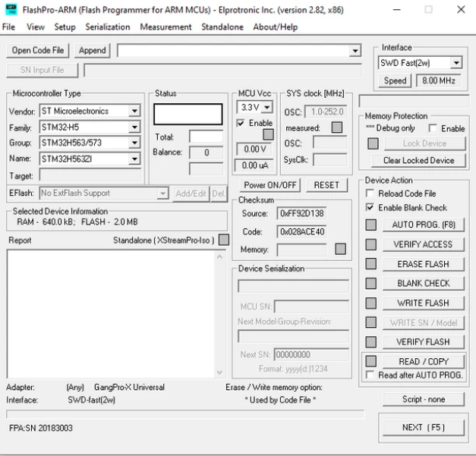Open the code file path dropdown

(x=355, y=51)
